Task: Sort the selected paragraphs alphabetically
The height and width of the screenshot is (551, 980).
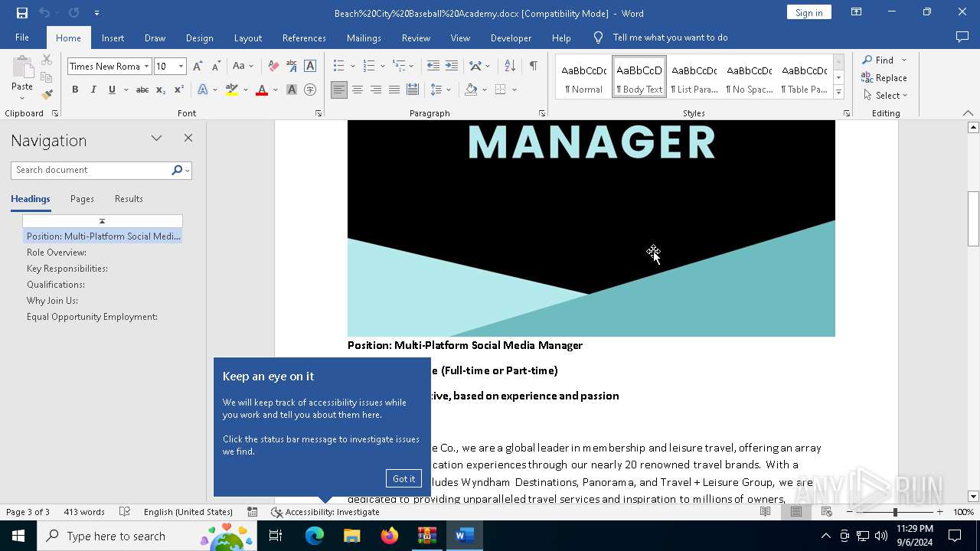Action: click(x=510, y=67)
